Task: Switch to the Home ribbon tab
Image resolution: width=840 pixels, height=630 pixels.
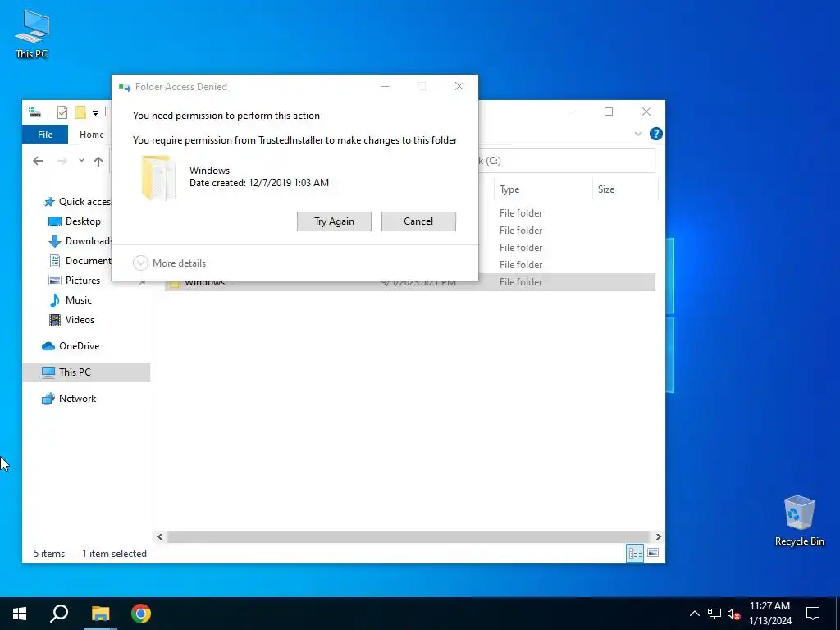Action: (92, 135)
